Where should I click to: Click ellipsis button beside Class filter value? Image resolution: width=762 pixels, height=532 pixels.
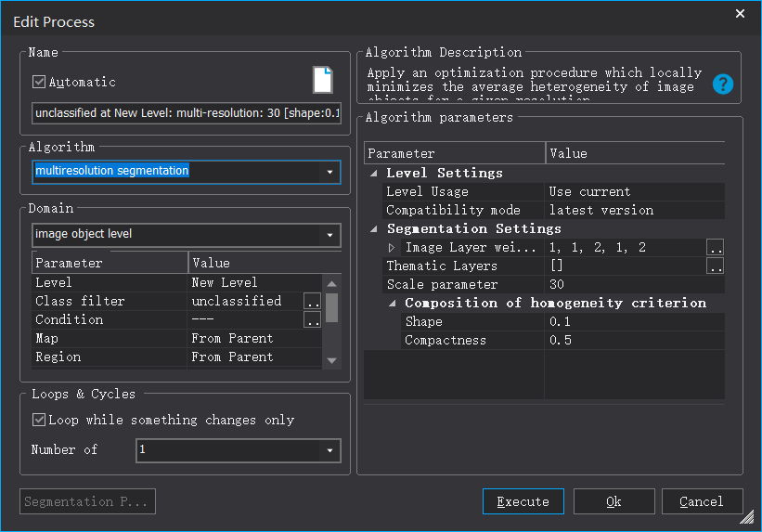(x=312, y=302)
